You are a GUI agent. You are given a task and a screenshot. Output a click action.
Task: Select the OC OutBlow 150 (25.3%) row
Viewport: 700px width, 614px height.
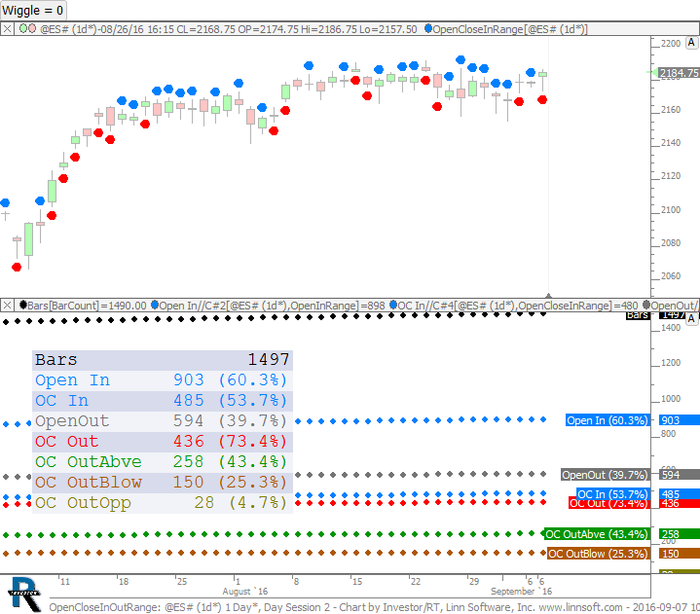pos(163,483)
